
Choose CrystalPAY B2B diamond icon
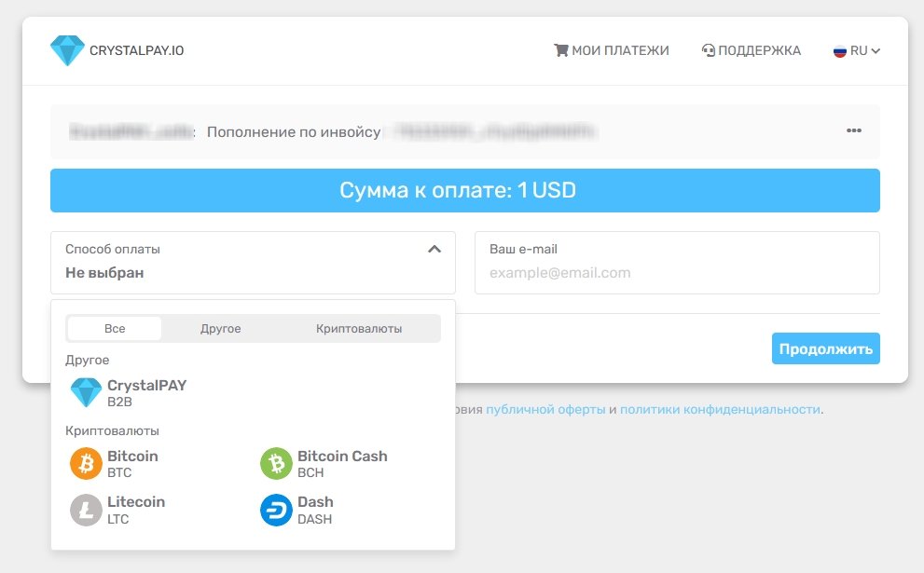86,393
